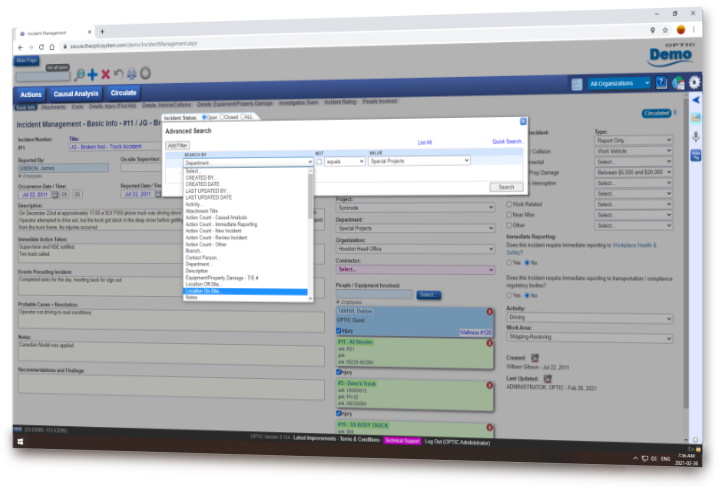The width and height of the screenshot is (717, 487).
Task: Tick the NOT checkbox in the filter row
Action: 319,162
